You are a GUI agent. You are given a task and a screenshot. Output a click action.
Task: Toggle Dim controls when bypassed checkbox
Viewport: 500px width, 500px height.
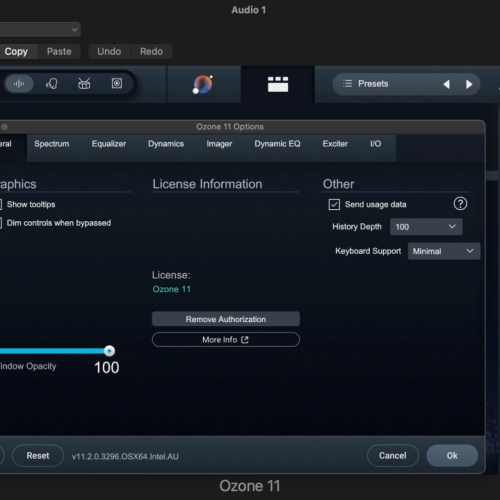point(1,223)
